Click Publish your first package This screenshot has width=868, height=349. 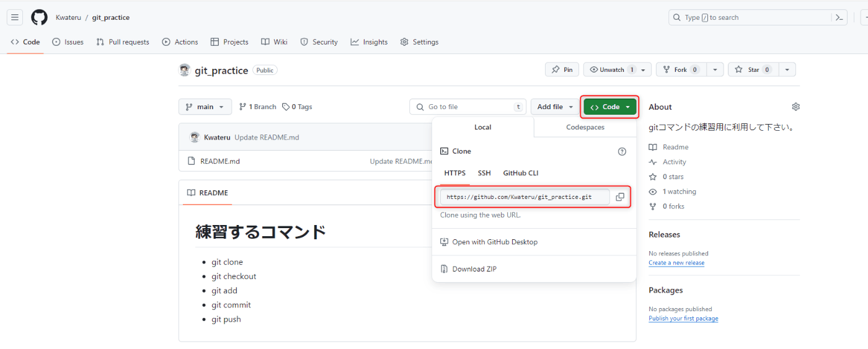click(683, 319)
